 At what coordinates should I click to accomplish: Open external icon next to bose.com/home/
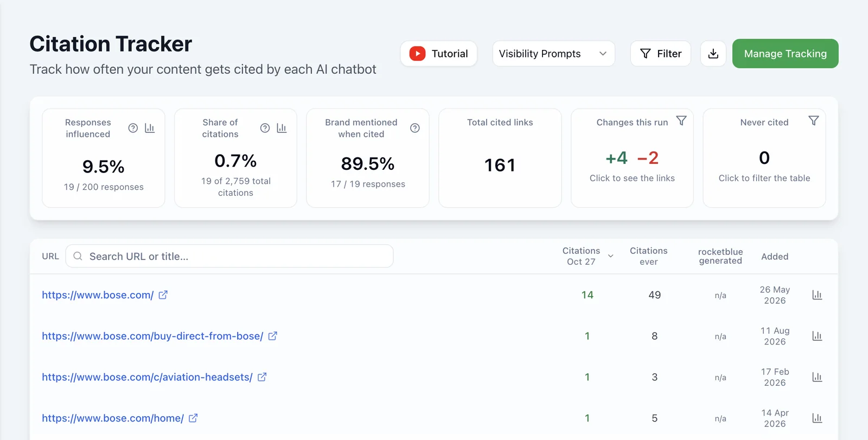click(193, 418)
